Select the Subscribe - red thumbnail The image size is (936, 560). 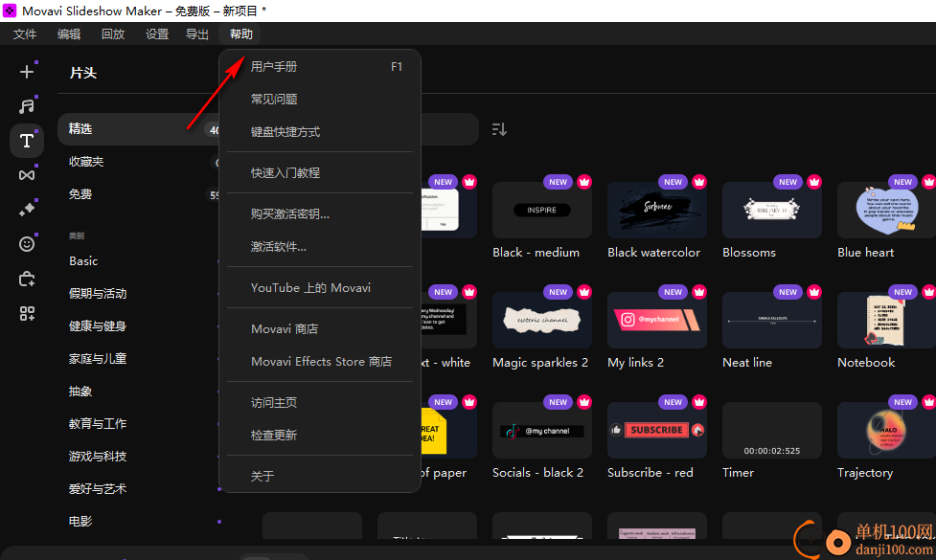point(656,430)
